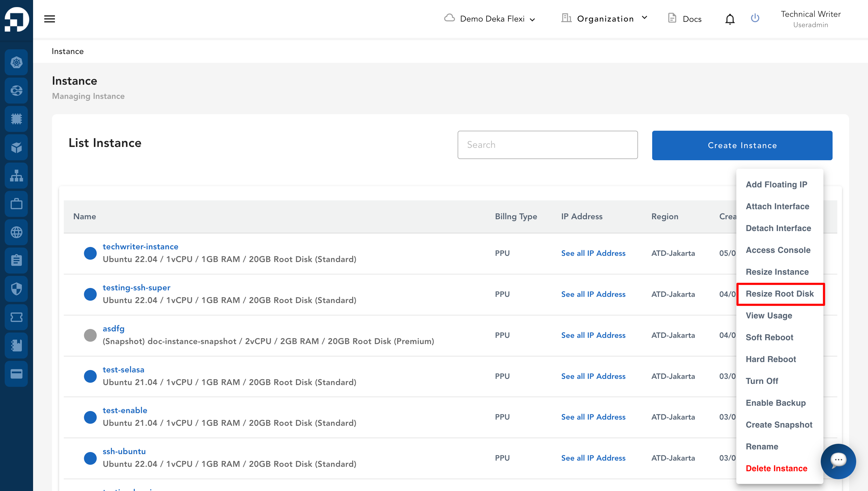
Task: Open the credit card billing sidebar icon
Action: pos(16,374)
